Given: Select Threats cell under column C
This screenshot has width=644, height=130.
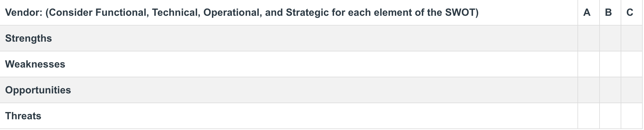Looking at the screenshot, I should coord(632,116).
